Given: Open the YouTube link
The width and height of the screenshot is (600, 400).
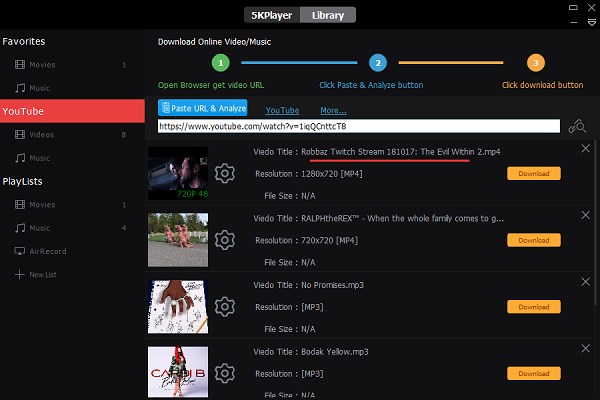Looking at the screenshot, I should point(282,110).
